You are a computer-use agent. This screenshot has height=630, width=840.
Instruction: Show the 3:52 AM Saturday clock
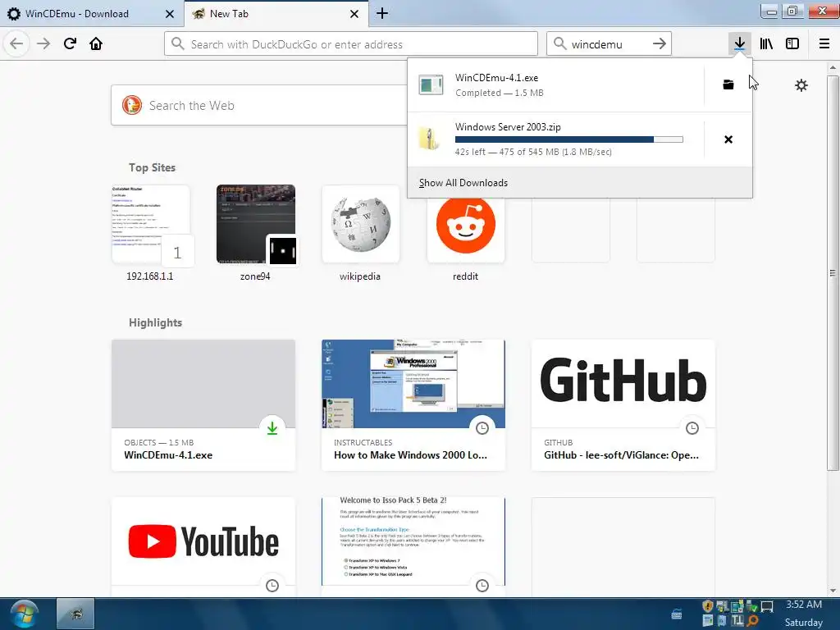(804, 614)
